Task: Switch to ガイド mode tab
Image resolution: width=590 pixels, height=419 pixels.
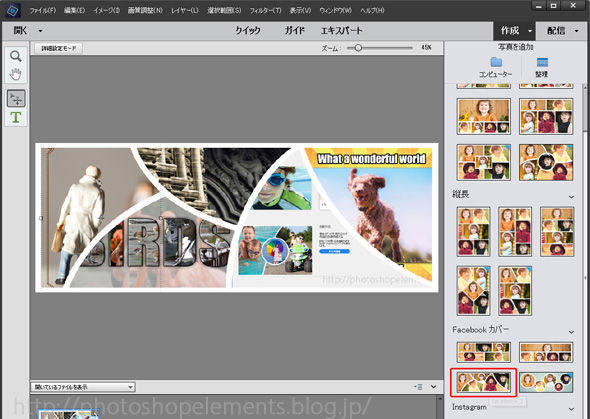Action: (x=294, y=31)
